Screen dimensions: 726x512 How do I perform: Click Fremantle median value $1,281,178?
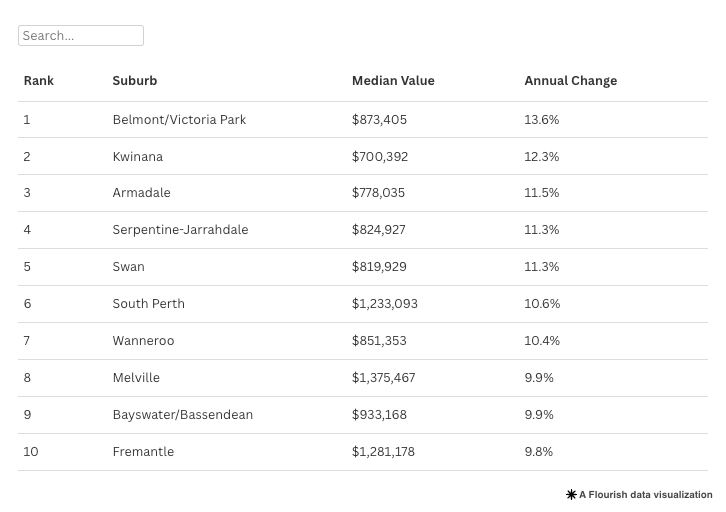click(x=383, y=452)
